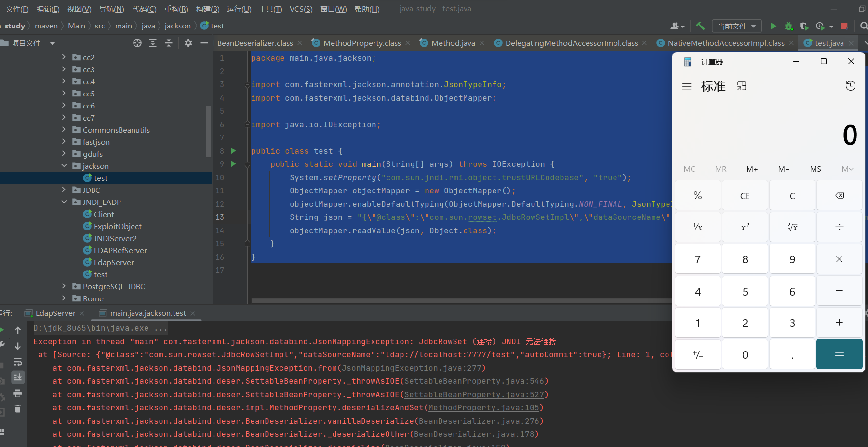Click BeanDeserializer.java:276 link
This screenshot has width=868, height=447.
pos(479,421)
